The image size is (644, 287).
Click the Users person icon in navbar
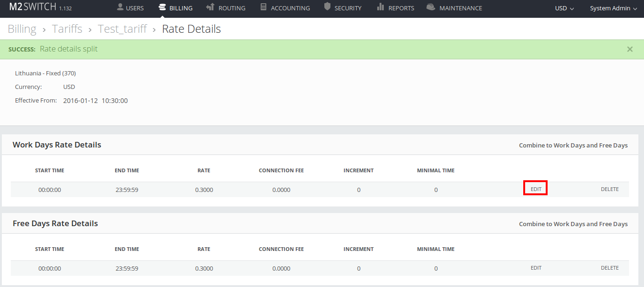[x=120, y=7]
